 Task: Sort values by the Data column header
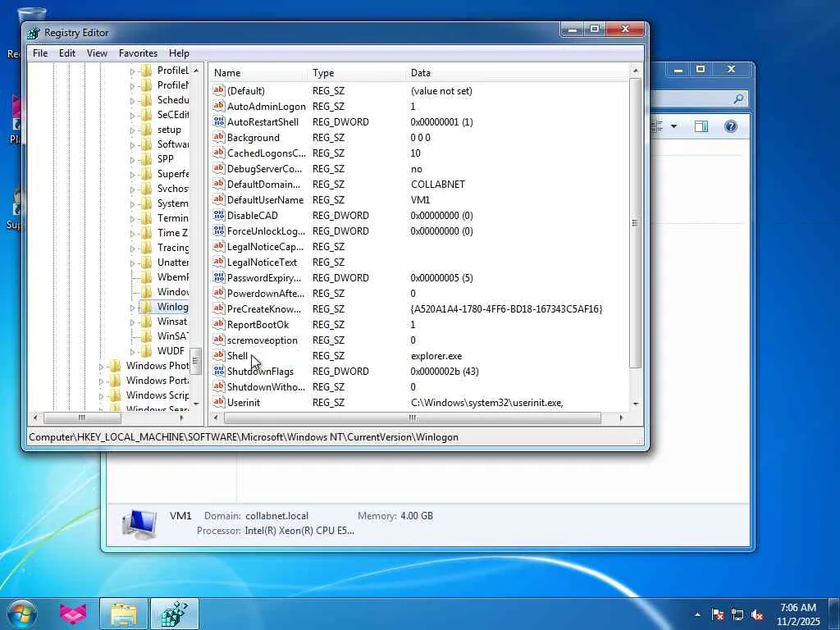(x=518, y=73)
